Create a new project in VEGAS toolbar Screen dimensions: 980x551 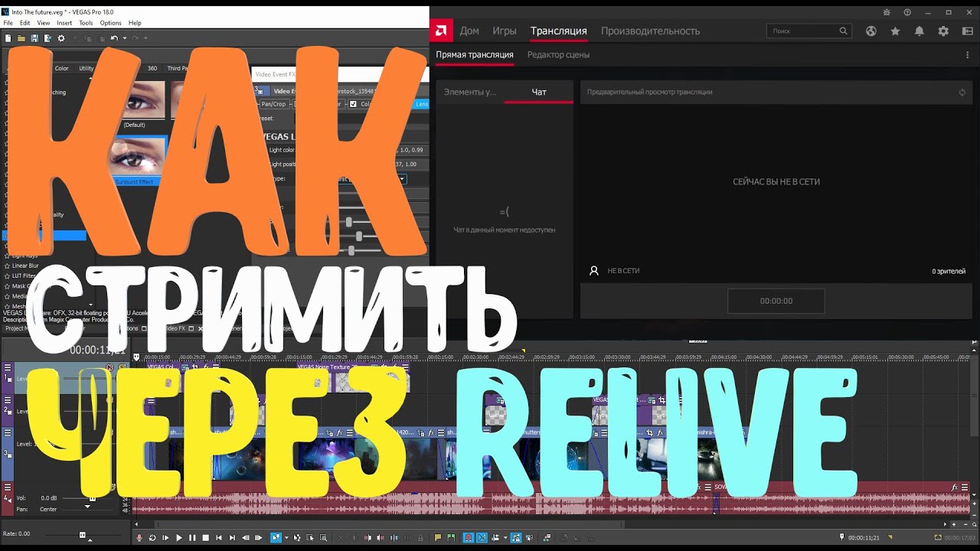click(x=8, y=38)
